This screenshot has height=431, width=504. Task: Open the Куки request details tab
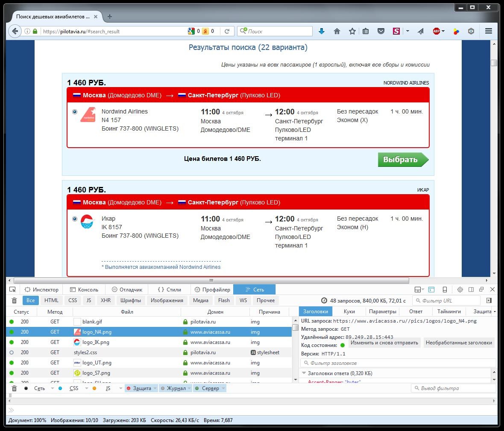coord(349,311)
